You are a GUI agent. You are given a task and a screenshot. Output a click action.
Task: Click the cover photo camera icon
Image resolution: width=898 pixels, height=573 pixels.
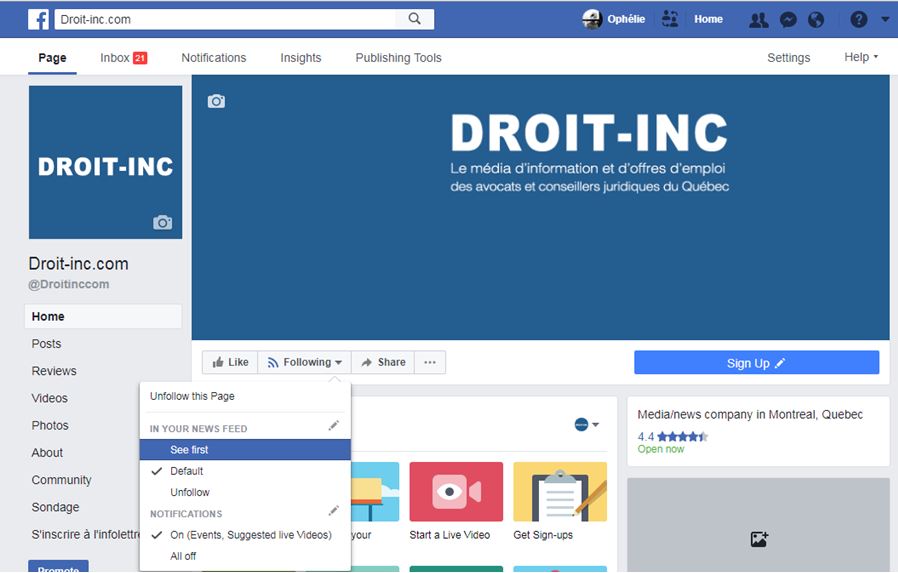click(216, 101)
